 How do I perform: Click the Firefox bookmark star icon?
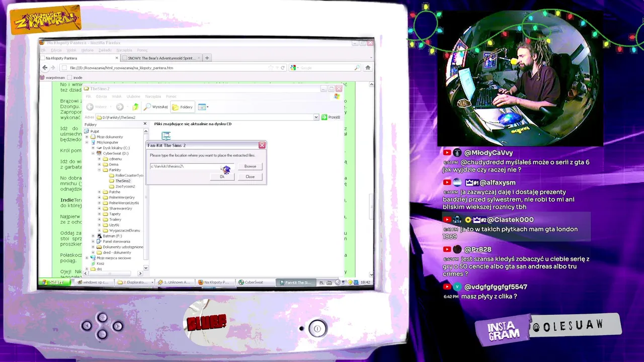coord(271,68)
